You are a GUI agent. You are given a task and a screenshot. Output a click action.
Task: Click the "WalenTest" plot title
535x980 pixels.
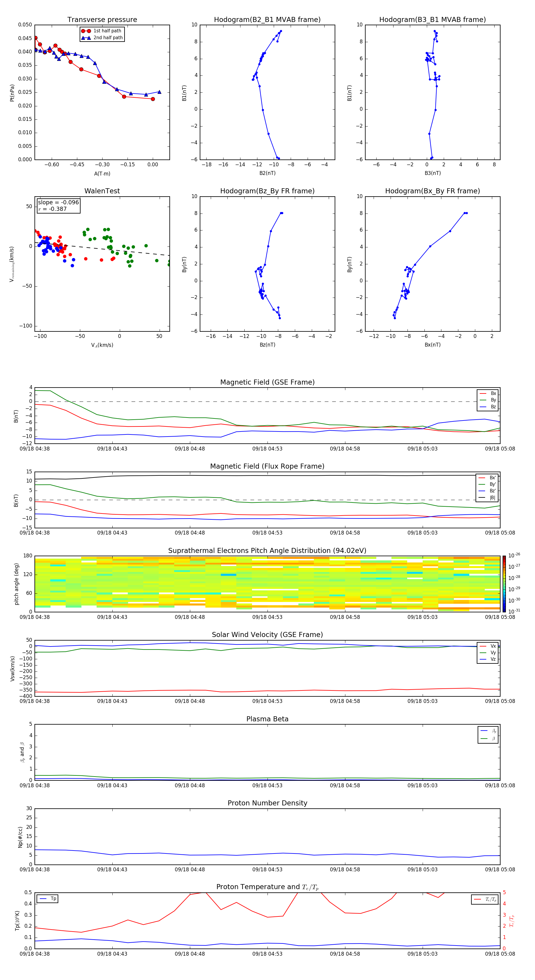pos(102,191)
